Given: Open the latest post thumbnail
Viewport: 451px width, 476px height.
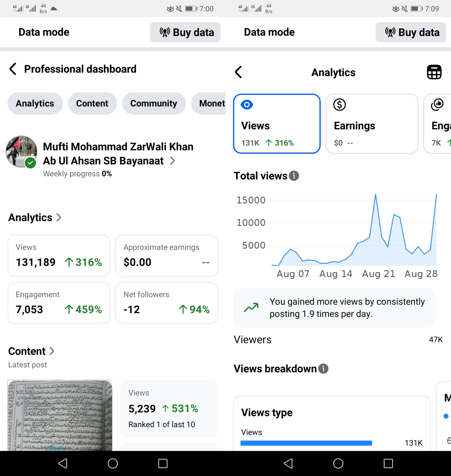Looking at the screenshot, I should coord(60,415).
